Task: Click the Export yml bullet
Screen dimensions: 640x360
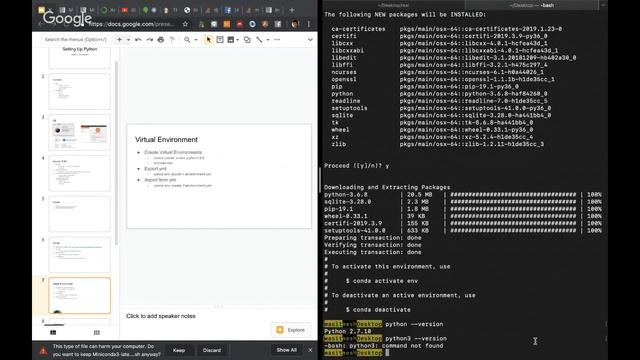Action: (155, 169)
